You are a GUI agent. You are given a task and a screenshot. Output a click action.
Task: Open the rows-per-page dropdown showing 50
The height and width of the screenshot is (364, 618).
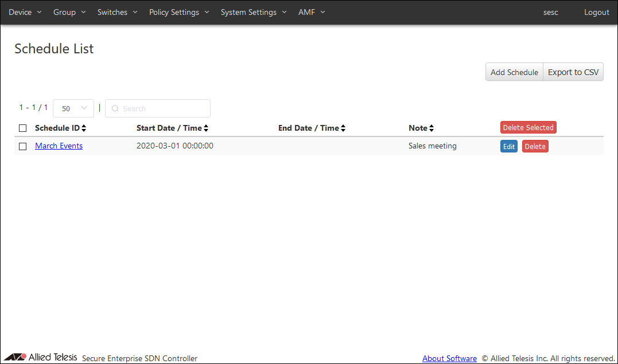73,108
